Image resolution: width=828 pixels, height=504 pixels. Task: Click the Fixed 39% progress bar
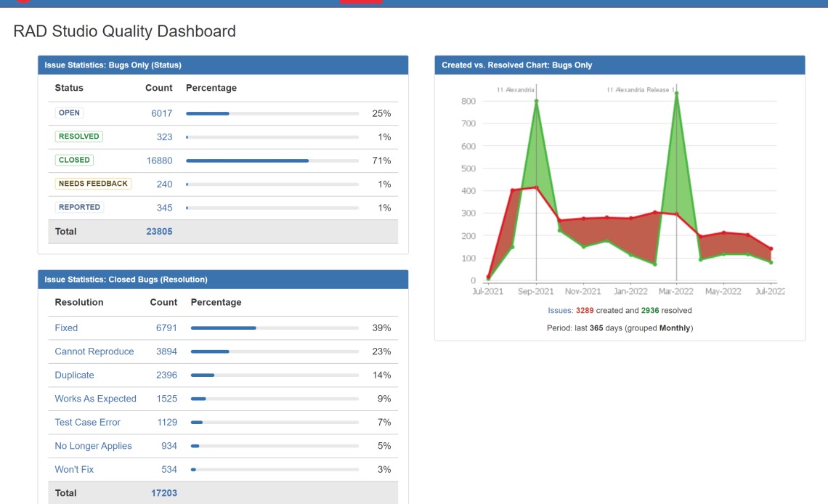pos(275,328)
